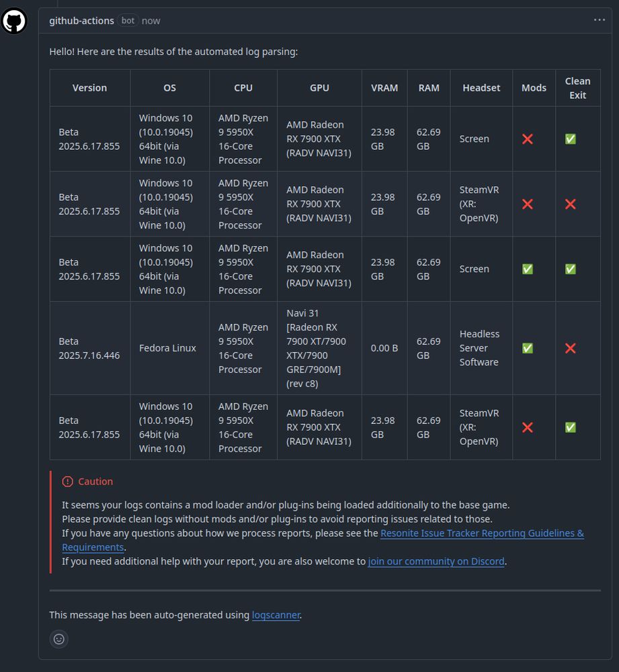
Task: Click the CPU column header
Action: [x=243, y=88]
